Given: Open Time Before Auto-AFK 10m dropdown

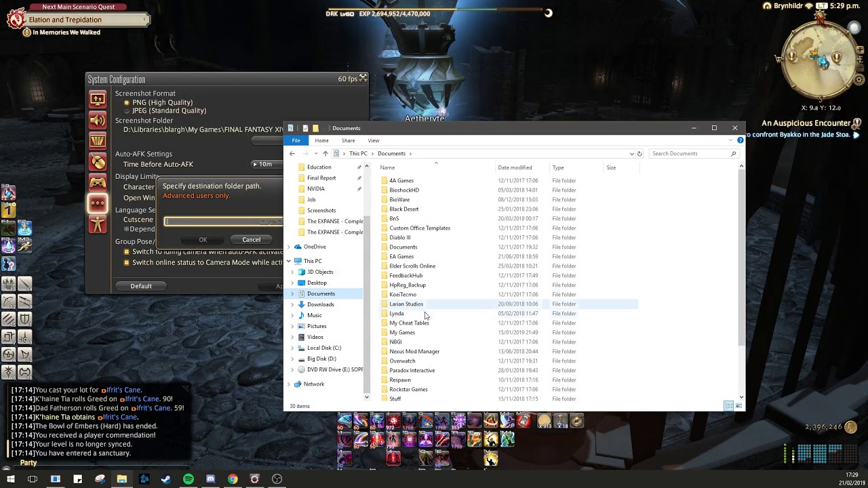Looking at the screenshot, I should click(x=267, y=164).
